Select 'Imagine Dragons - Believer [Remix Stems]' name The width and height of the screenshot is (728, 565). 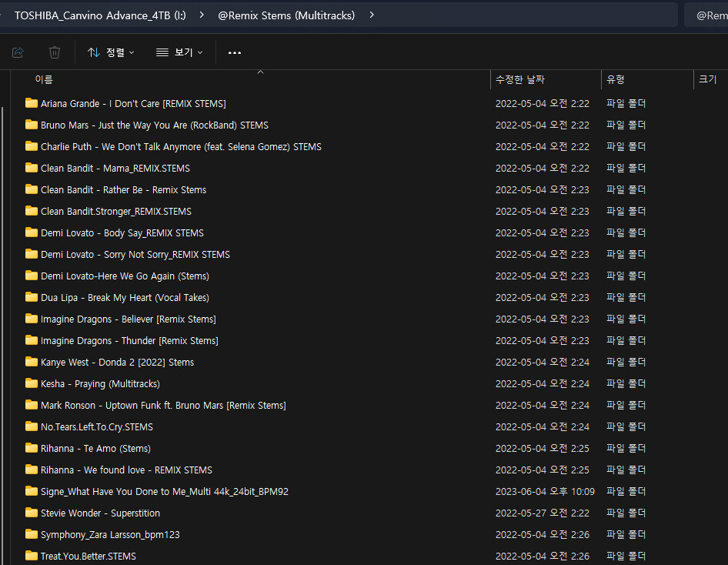click(x=129, y=319)
